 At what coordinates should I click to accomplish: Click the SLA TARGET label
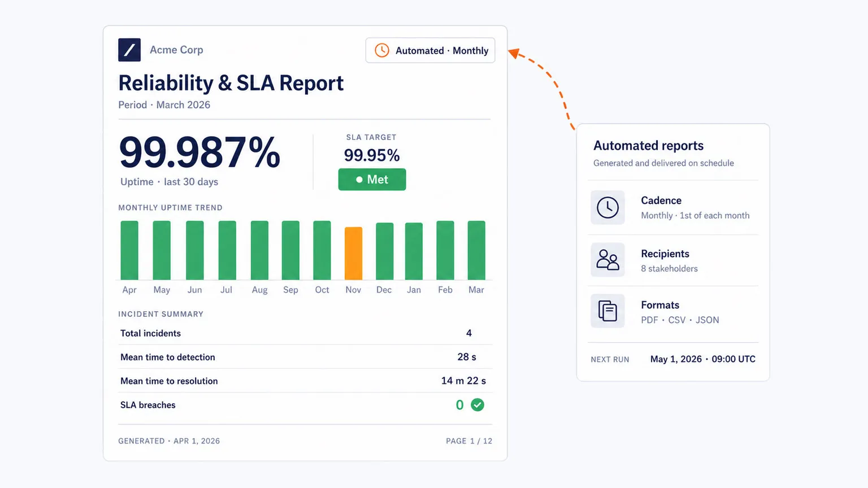(371, 137)
